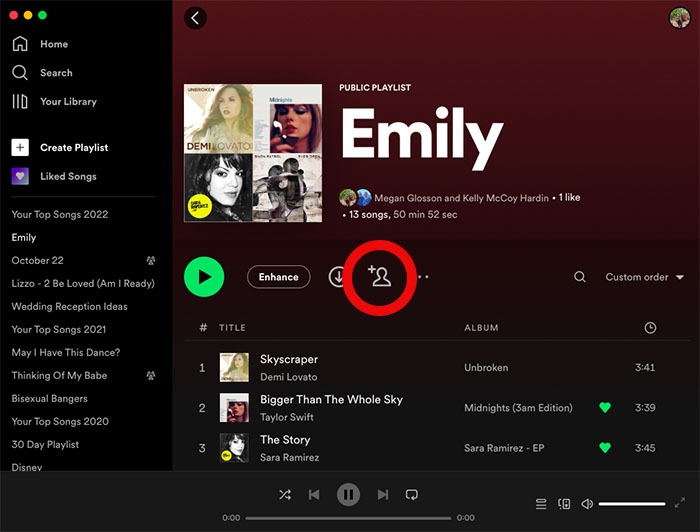Open Lizzo - 2 Be Loved playlist
Image resolution: width=700 pixels, height=532 pixels.
click(83, 283)
